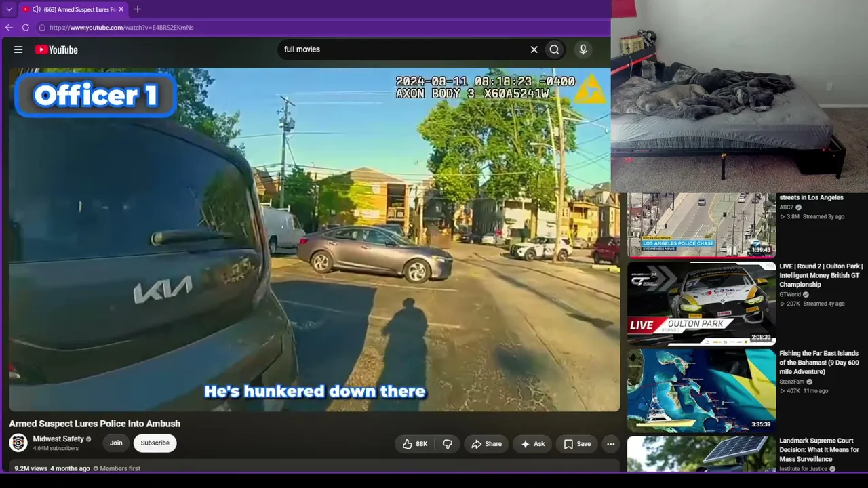
Task: Join the Midwest Safety channel membership
Action: (117, 443)
